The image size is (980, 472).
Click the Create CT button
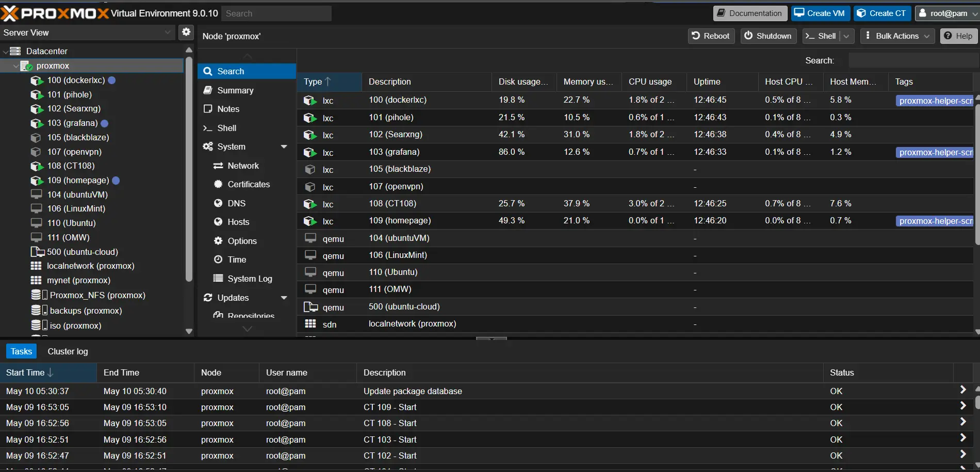[882, 13]
